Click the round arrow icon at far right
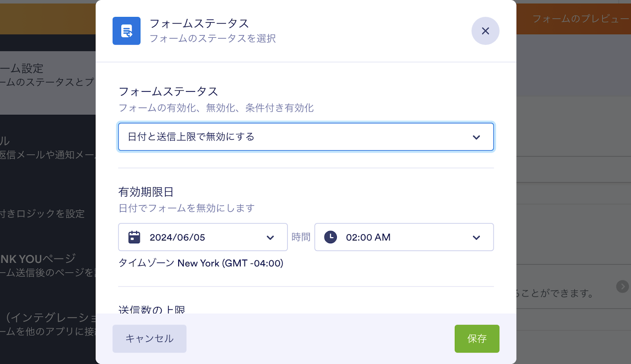This screenshot has width=631, height=364. click(x=622, y=286)
